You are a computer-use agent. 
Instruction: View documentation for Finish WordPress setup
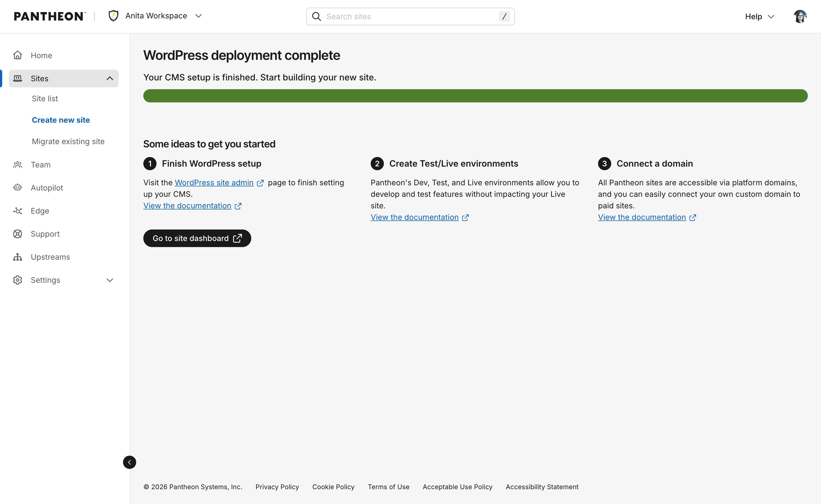[187, 206]
